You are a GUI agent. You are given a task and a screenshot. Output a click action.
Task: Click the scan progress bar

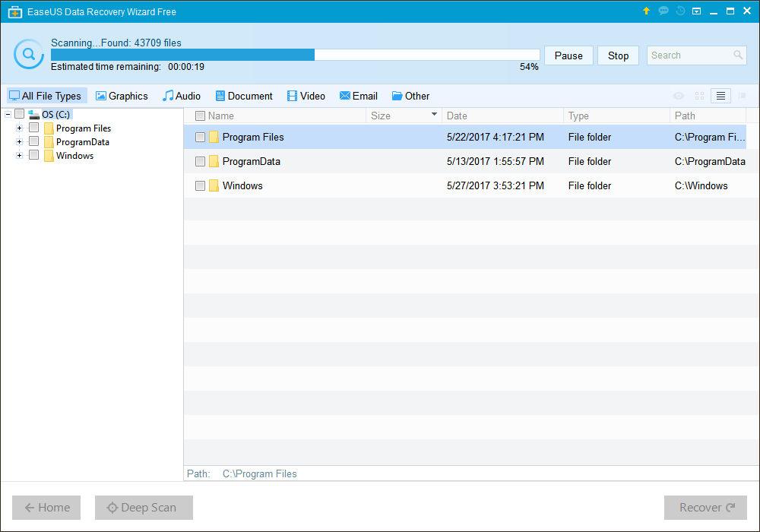tap(295, 55)
